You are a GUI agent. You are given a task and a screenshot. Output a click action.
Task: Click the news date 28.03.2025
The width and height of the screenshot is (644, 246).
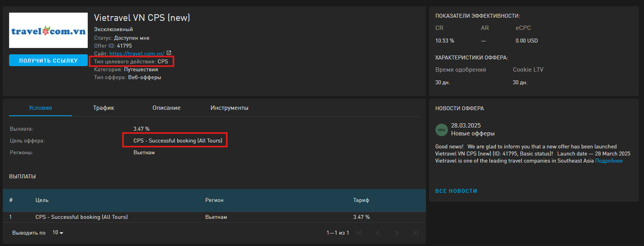pyautogui.click(x=466, y=126)
